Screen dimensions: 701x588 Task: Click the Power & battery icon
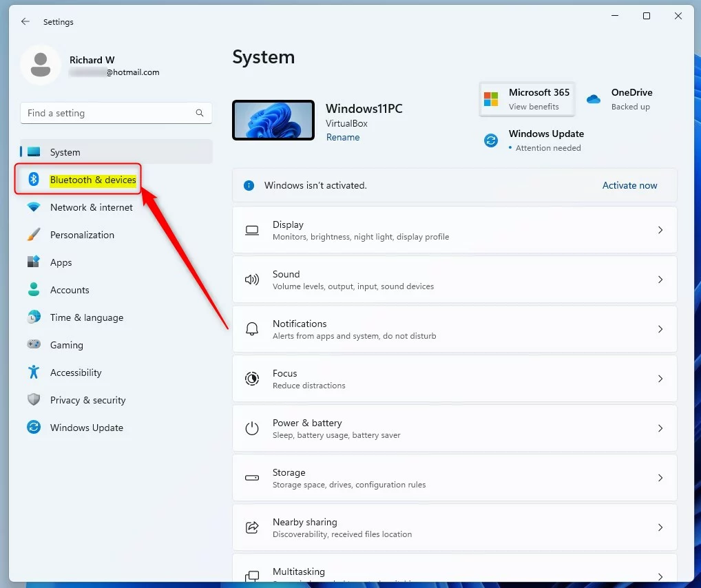(x=252, y=428)
